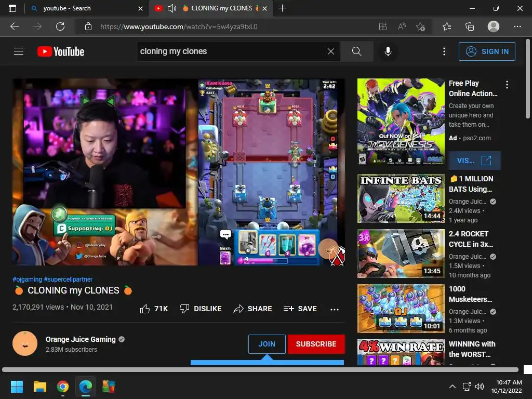Click the horizontal scrollbar at bottom
532x399 pixels.
click(261, 369)
